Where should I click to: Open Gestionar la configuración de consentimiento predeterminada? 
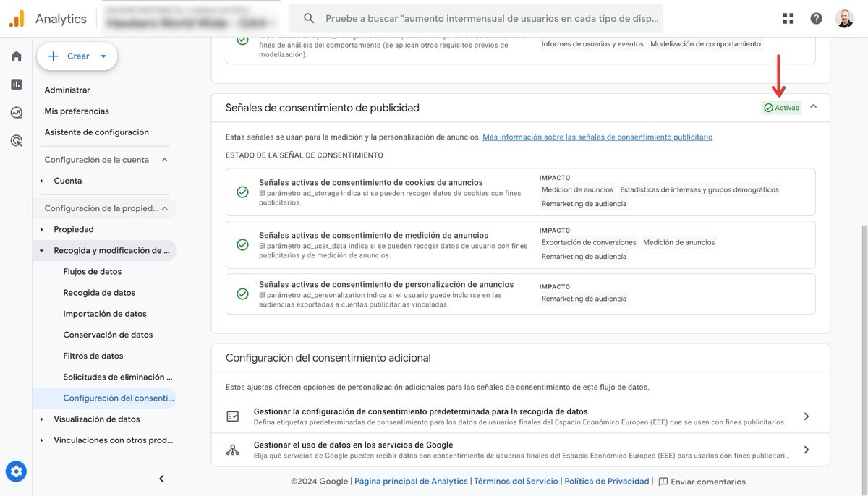click(520, 416)
